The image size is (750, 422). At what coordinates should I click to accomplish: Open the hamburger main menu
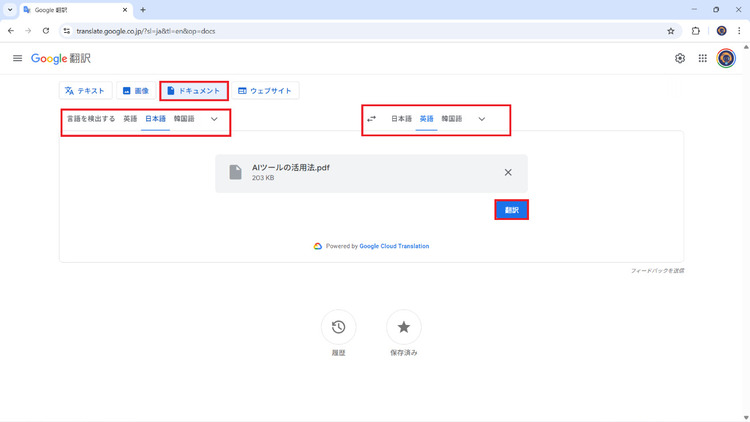pyautogui.click(x=17, y=58)
